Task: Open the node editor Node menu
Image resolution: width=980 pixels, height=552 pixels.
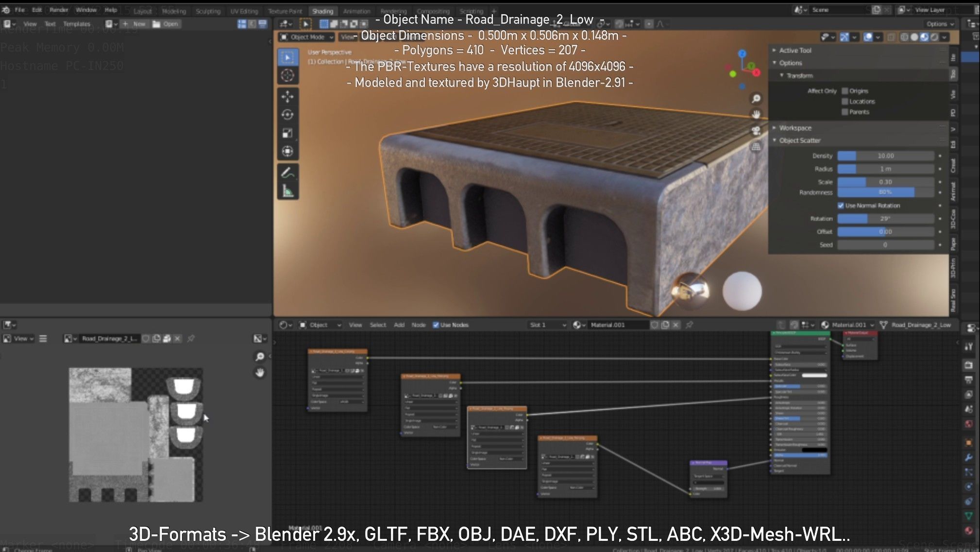Action: pos(419,325)
